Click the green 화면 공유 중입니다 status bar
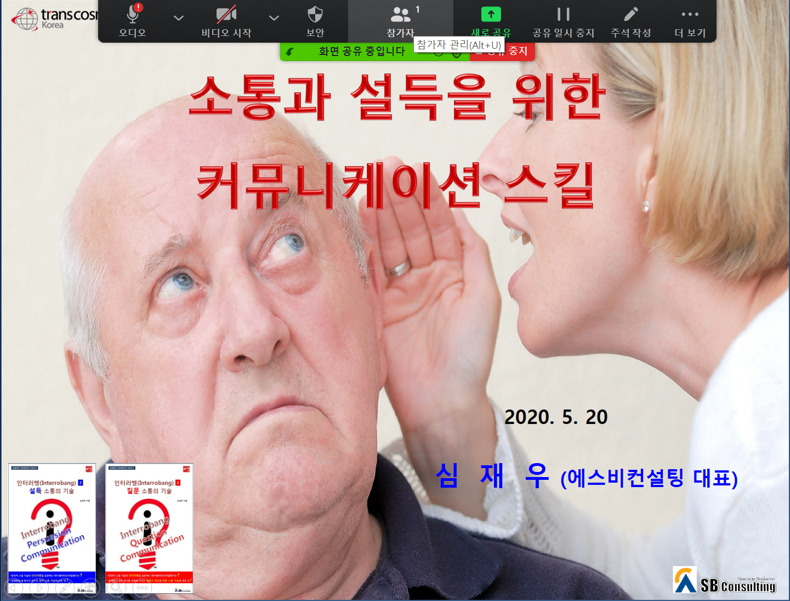 (x=375, y=51)
